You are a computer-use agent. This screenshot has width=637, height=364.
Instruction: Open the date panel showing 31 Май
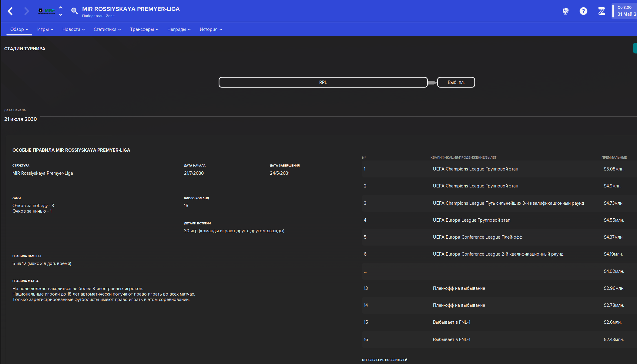(625, 11)
